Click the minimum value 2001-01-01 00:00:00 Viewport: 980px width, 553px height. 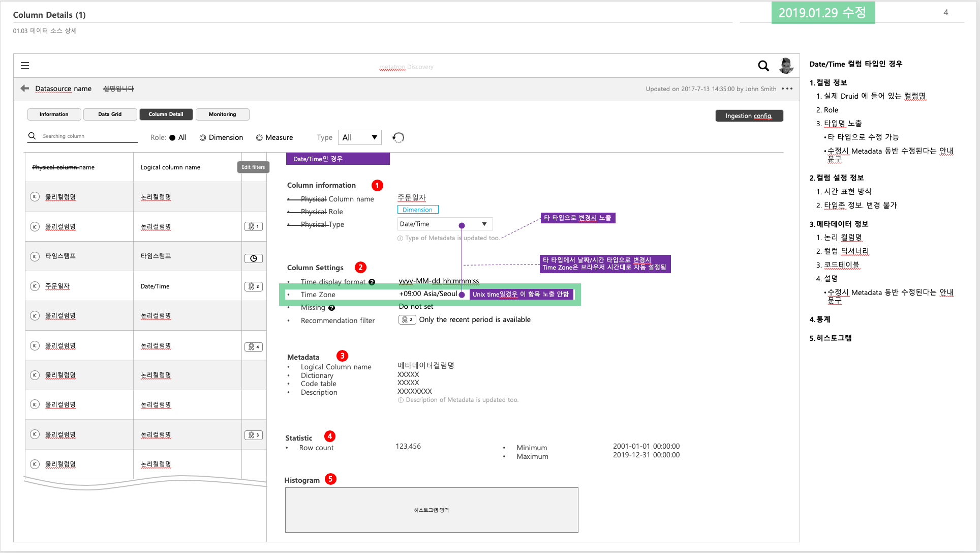(646, 446)
